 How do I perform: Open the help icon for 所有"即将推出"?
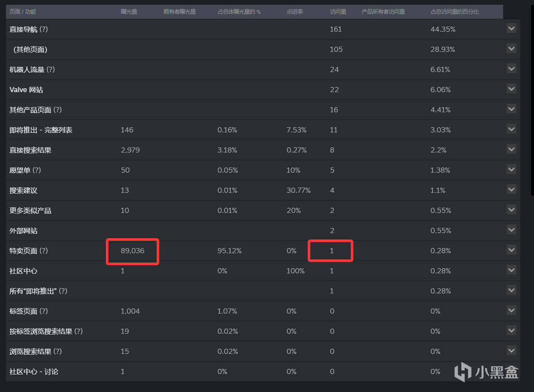pos(63,291)
